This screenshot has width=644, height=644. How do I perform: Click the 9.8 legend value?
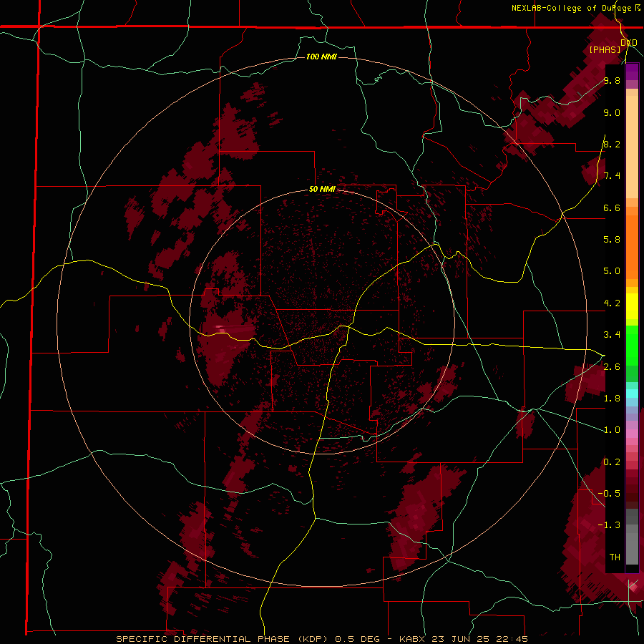click(612, 80)
